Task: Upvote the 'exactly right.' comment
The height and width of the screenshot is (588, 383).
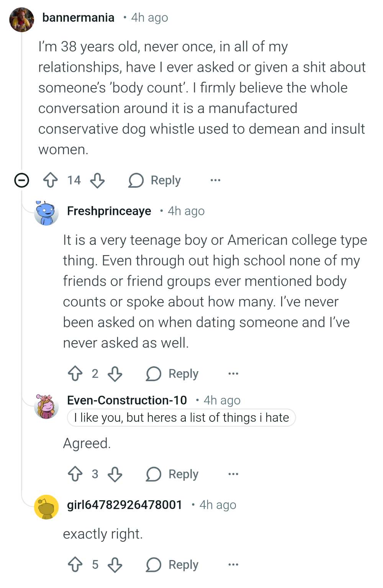Action: [75, 565]
